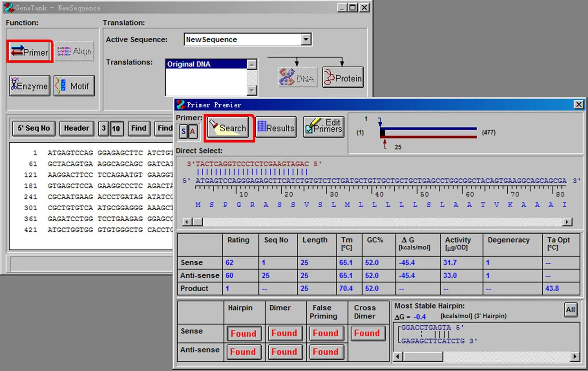Click the All button for hairpins

(570, 310)
